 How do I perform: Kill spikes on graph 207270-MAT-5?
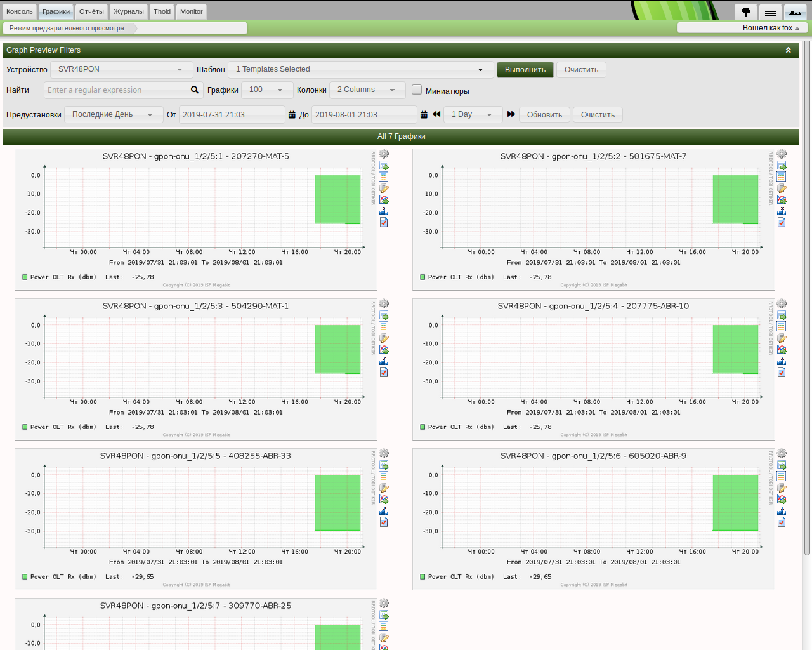pos(384,211)
